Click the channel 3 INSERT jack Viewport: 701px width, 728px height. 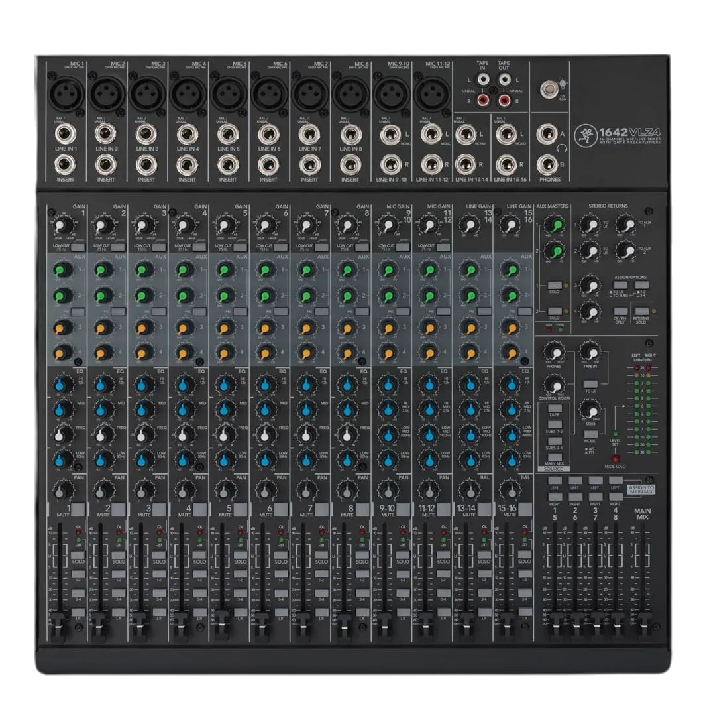coord(146,164)
